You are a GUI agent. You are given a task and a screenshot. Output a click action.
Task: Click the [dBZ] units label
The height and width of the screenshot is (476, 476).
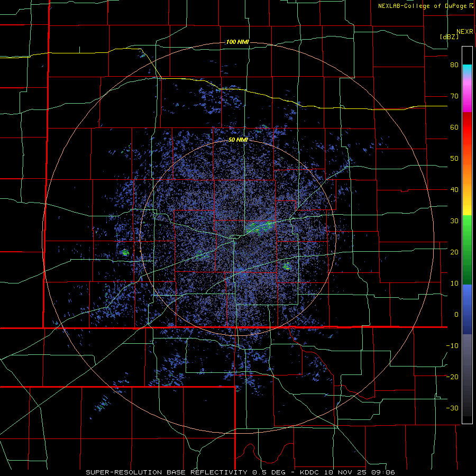point(449,36)
